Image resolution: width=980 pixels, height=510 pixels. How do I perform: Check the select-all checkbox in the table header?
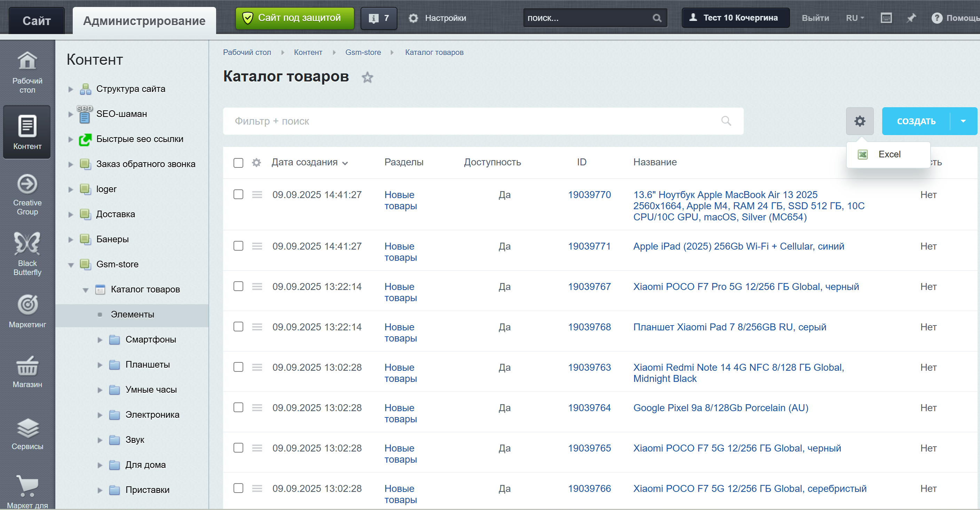click(238, 163)
